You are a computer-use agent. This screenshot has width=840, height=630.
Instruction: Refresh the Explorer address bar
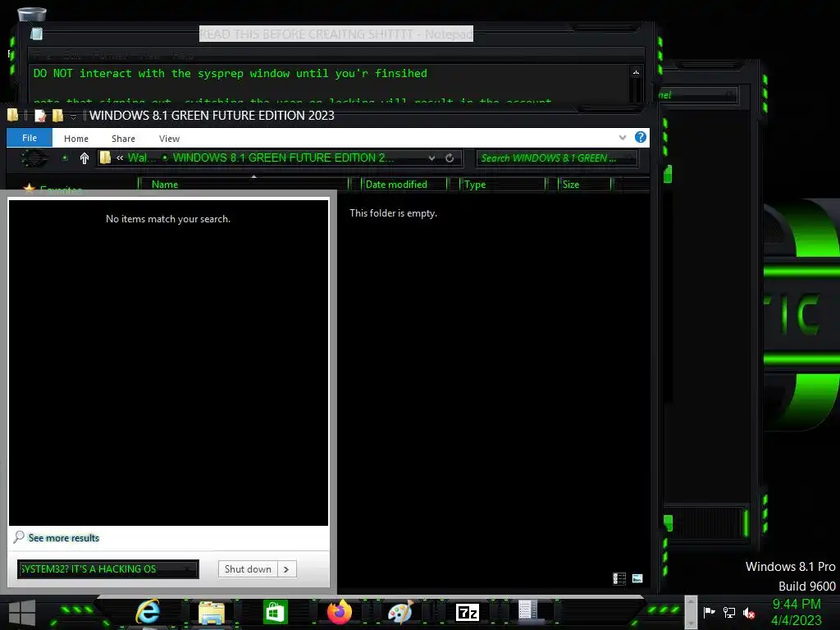[x=450, y=158]
